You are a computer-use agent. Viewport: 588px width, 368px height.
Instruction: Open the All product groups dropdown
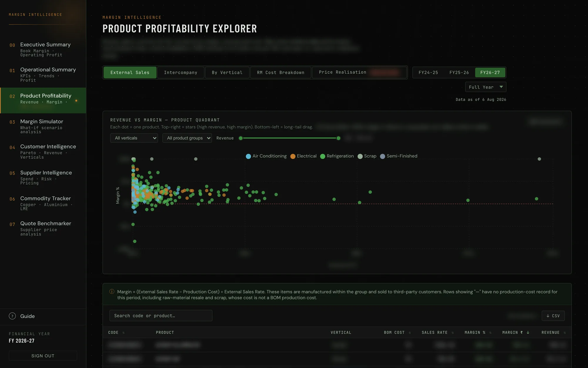(187, 138)
